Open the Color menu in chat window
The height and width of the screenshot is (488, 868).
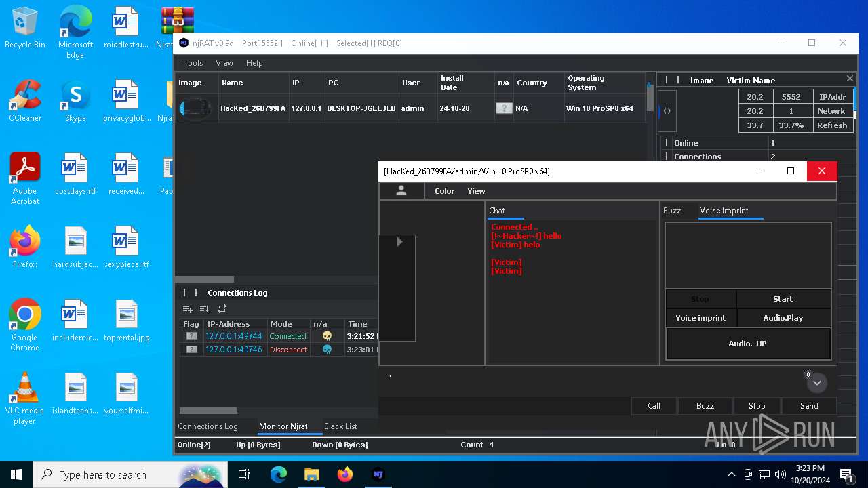(x=445, y=191)
